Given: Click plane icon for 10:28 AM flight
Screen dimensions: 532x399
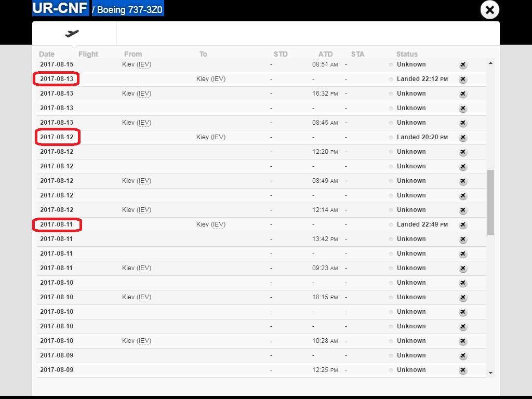Looking at the screenshot, I should (463, 341).
